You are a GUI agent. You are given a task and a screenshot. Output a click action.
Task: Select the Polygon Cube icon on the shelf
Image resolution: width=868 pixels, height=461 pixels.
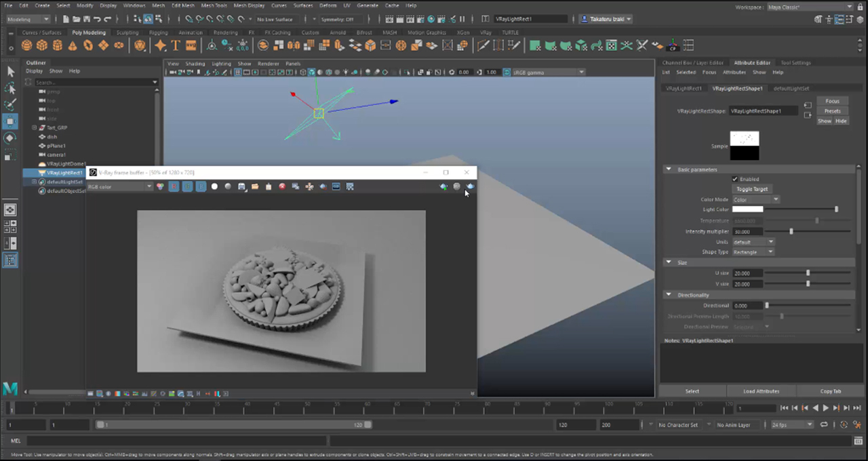[42, 45]
